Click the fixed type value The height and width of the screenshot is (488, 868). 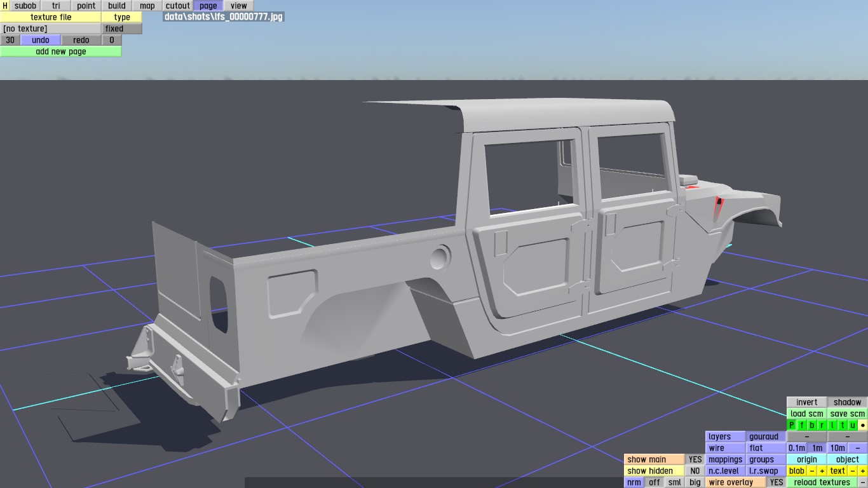(x=122, y=29)
